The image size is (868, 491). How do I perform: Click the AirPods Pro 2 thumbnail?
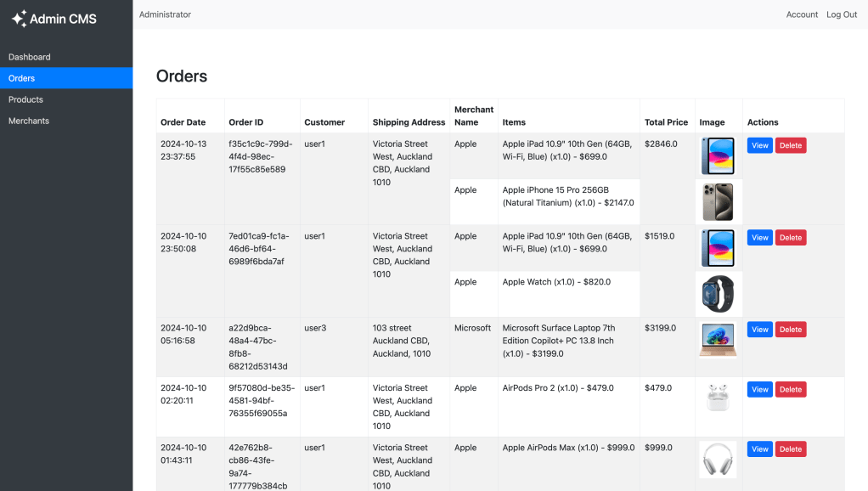click(x=718, y=398)
